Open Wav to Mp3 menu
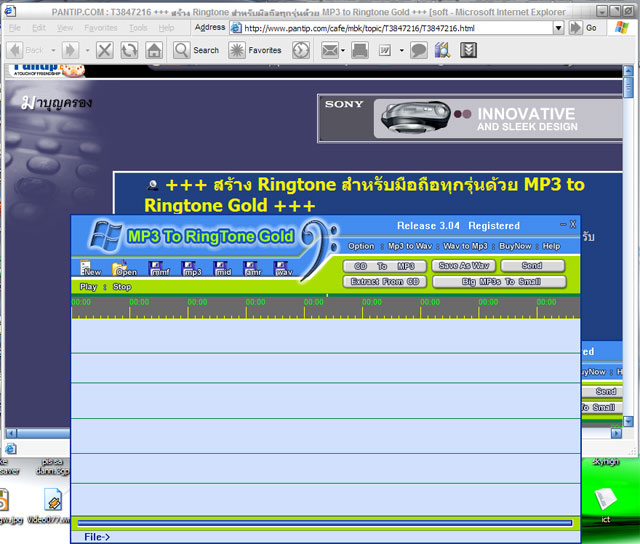This screenshot has height=544, width=640. click(x=465, y=246)
